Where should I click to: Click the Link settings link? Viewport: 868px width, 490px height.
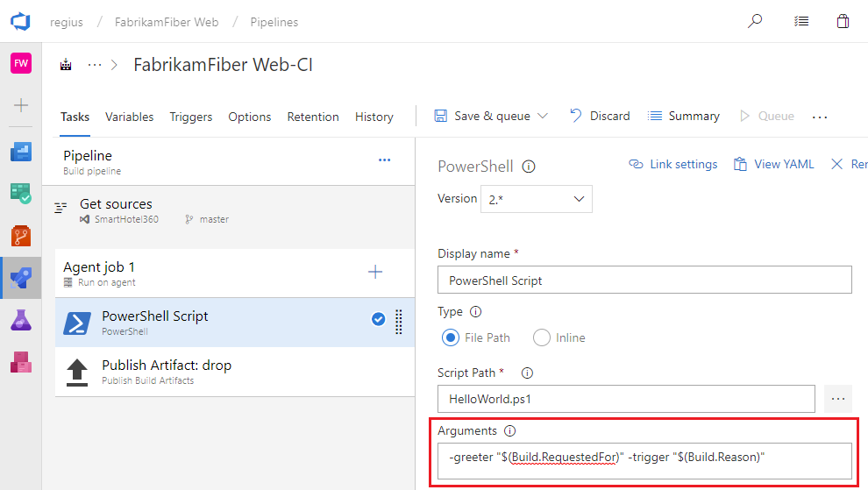tap(673, 164)
